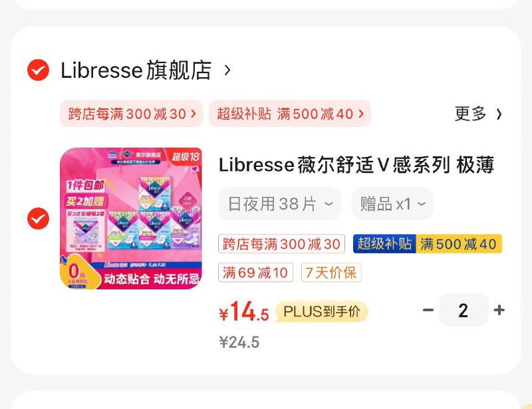Image resolution: width=532 pixels, height=409 pixels.
Task: Edit the quantity field showing 2
Action: point(464,310)
